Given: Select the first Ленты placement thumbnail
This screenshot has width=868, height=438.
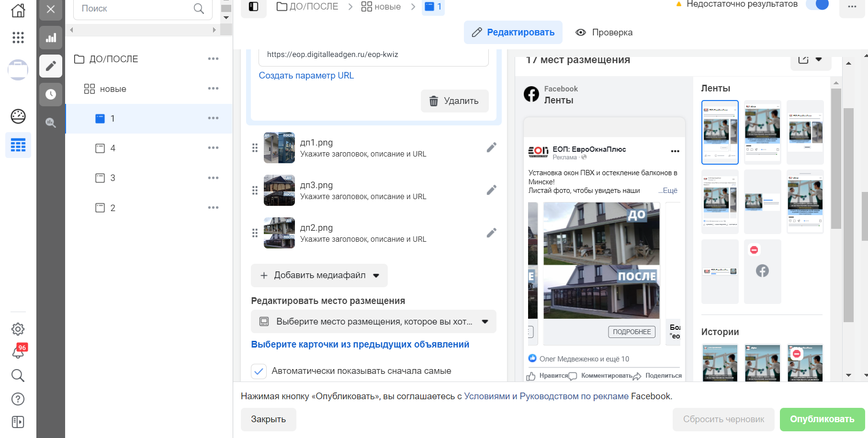Looking at the screenshot, I should point(720,133).
